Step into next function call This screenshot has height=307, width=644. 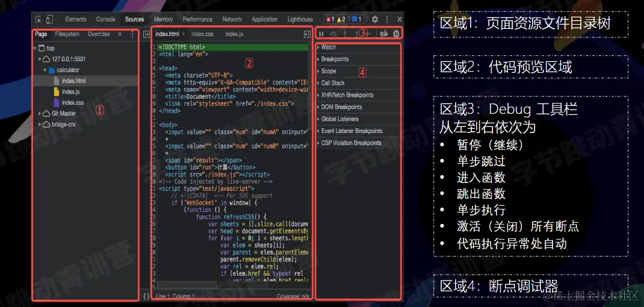tap(345, 34)
